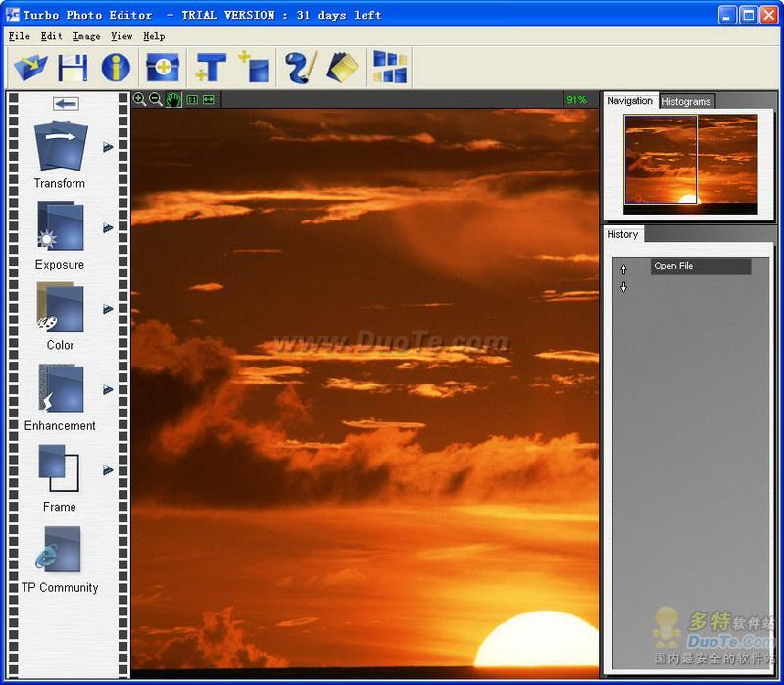Click the blue box with yellow plus icon

163,67
